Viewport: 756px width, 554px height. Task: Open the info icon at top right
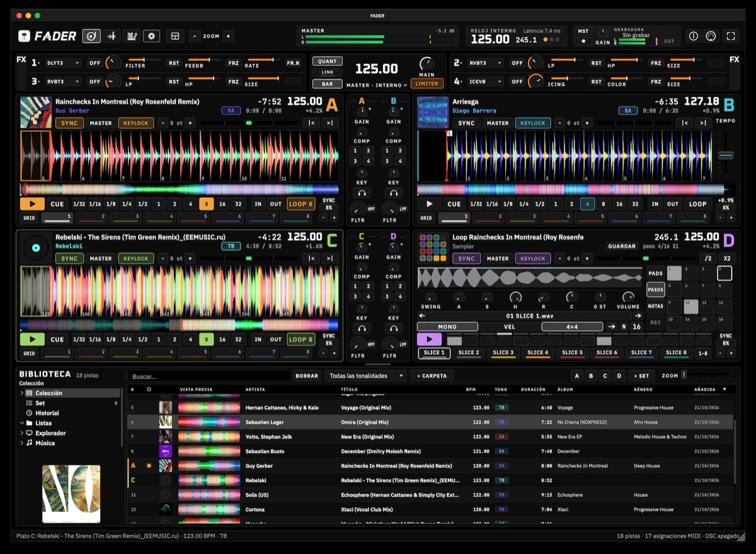click(694, 36)
